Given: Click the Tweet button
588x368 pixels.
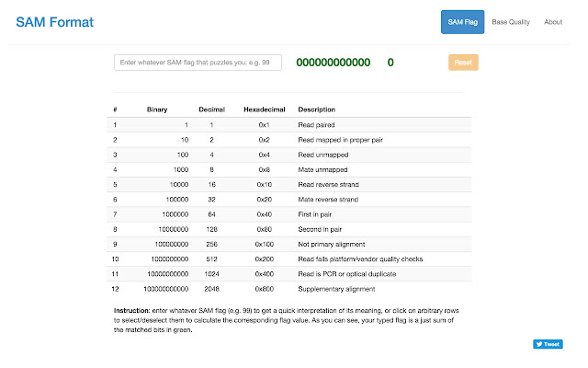Looking at the screenshot, I should click(x=548, y=344).
